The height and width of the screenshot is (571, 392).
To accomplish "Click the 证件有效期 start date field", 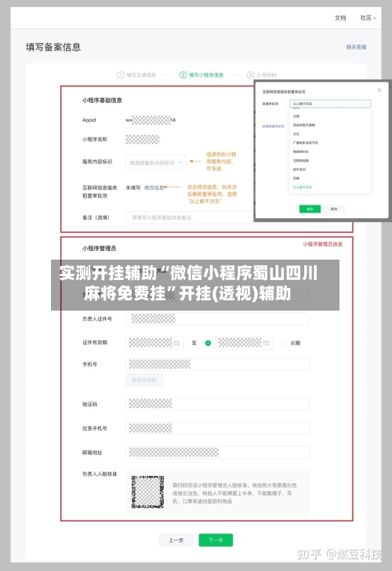I will [154, 343].
